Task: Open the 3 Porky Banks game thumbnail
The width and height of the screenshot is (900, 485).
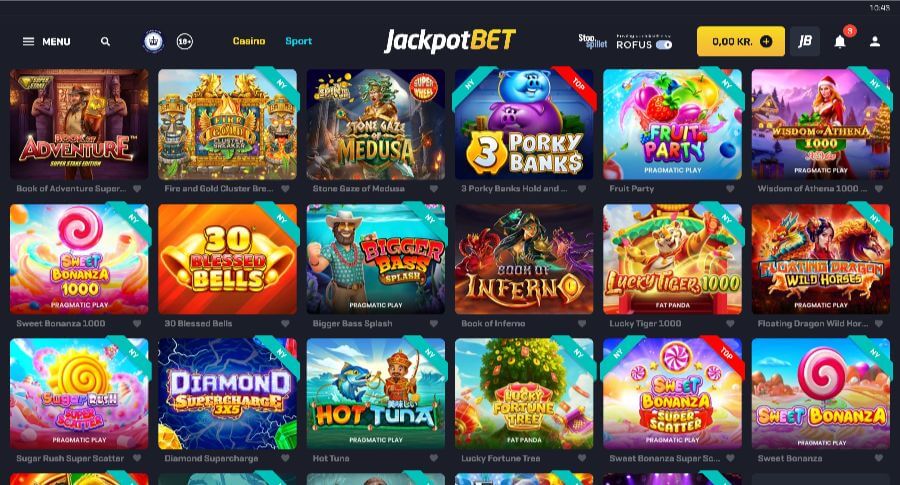Action: click(524, 124)
